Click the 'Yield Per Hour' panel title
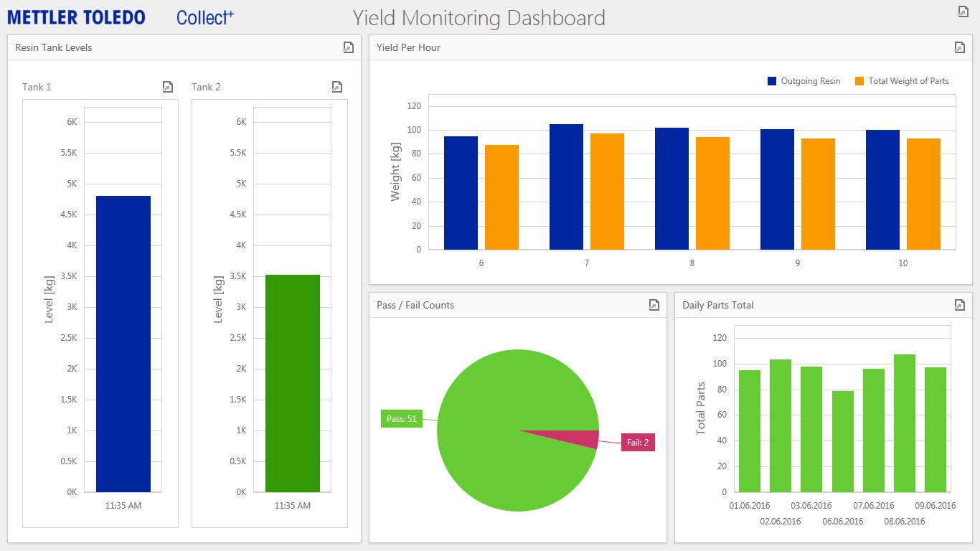Viewport: 980px width, 551px height. pos(409,47)
